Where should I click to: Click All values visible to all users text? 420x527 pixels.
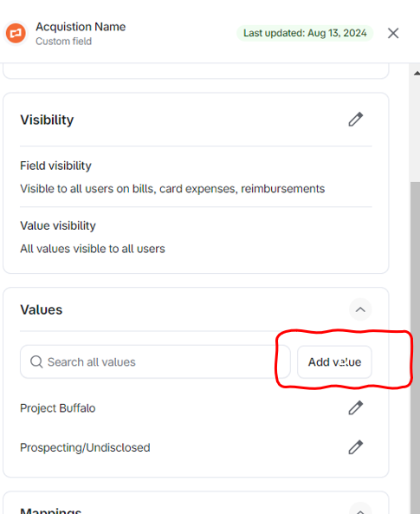[x=93, y=249]
